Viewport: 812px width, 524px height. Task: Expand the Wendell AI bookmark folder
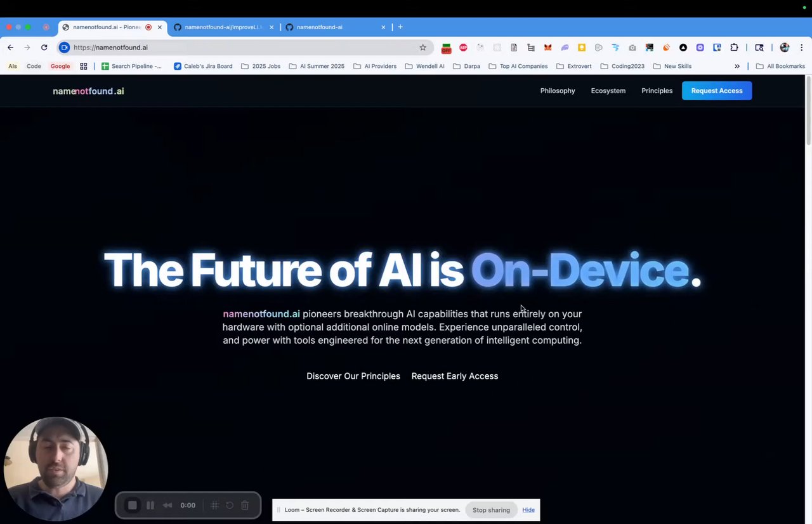click(x=424, y=66)
